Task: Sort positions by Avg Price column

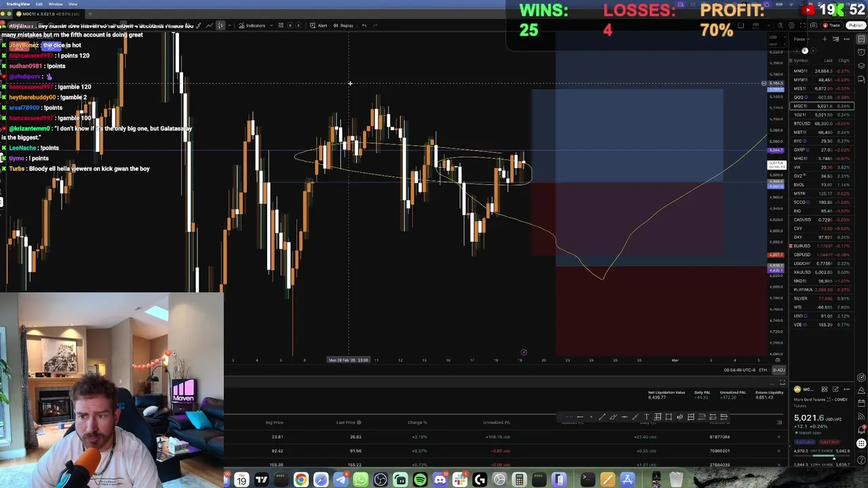Action: click(275, 423)
